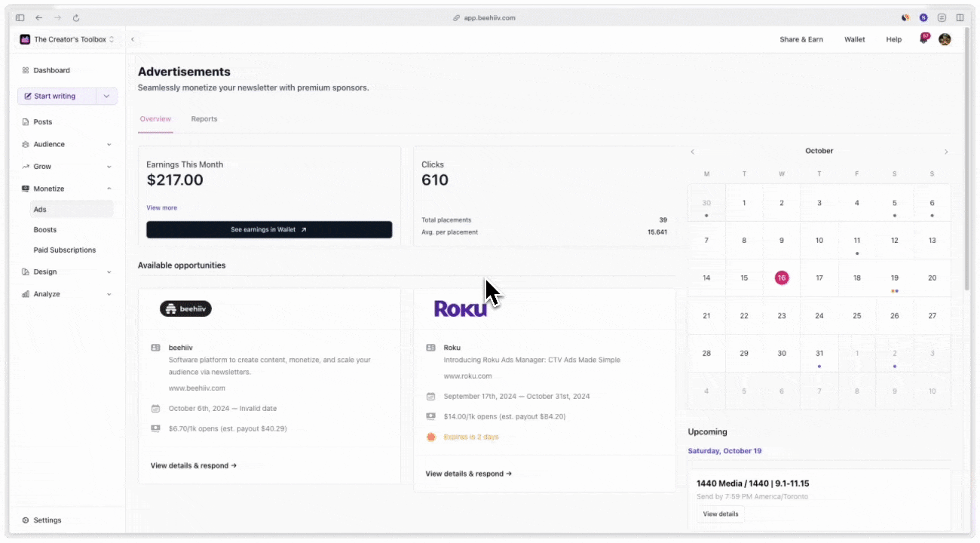
Task: Click See earnings in Wallet button
Action: [x=269, y=229]
